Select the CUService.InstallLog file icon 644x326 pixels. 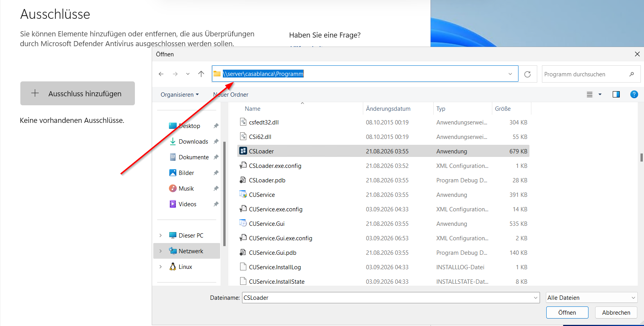click(243, 267)
